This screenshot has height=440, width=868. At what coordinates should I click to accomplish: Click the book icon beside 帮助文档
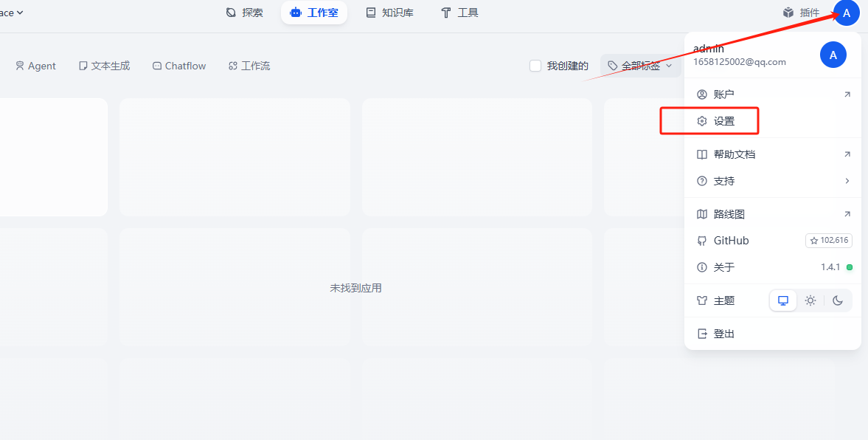702,154
